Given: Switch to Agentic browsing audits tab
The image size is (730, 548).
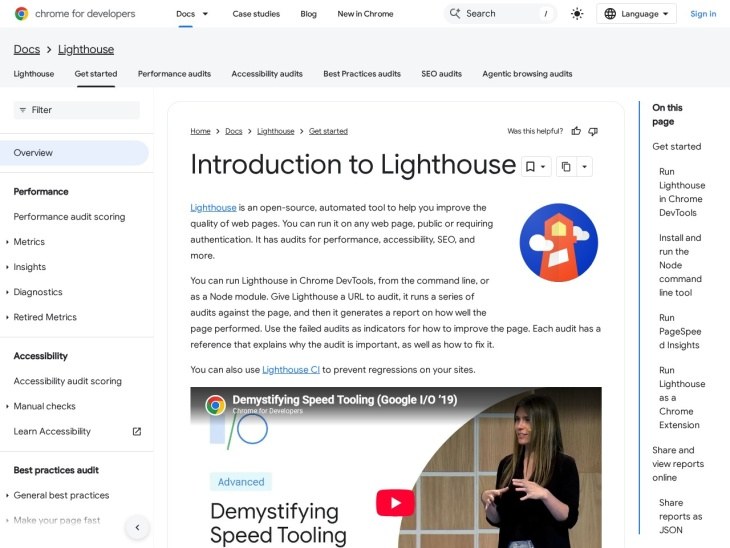Looking at the screenshot, I should [527, 74].
